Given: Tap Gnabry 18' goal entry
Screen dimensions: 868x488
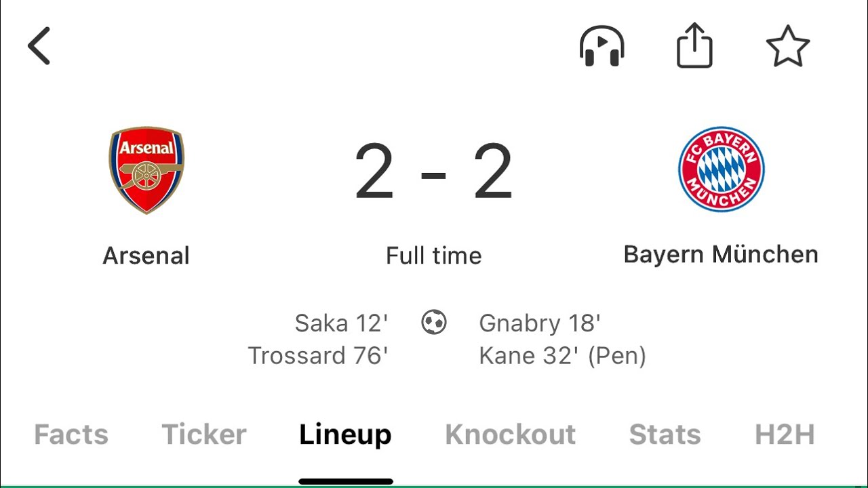Looking at the screenshot, I should pyautogui.click(x=540, y=323).
